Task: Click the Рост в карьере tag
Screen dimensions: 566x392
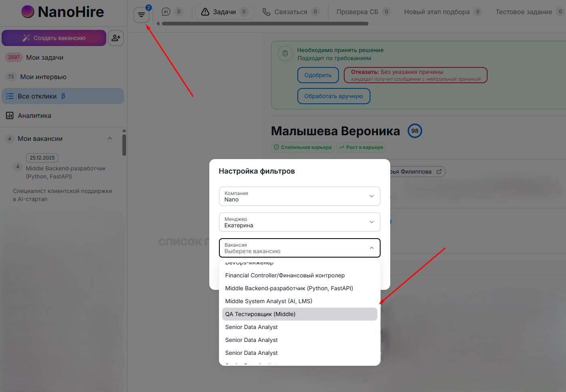Action: click(361, 147)
